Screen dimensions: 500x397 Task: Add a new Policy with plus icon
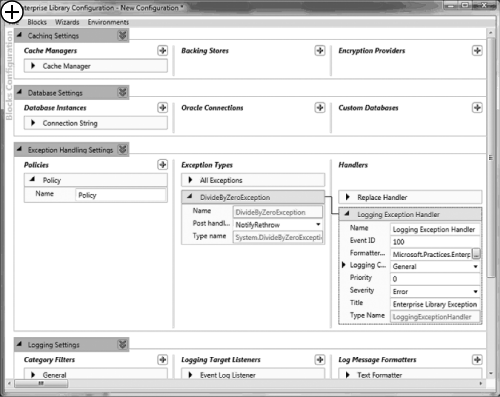click(x=162, y=165)
